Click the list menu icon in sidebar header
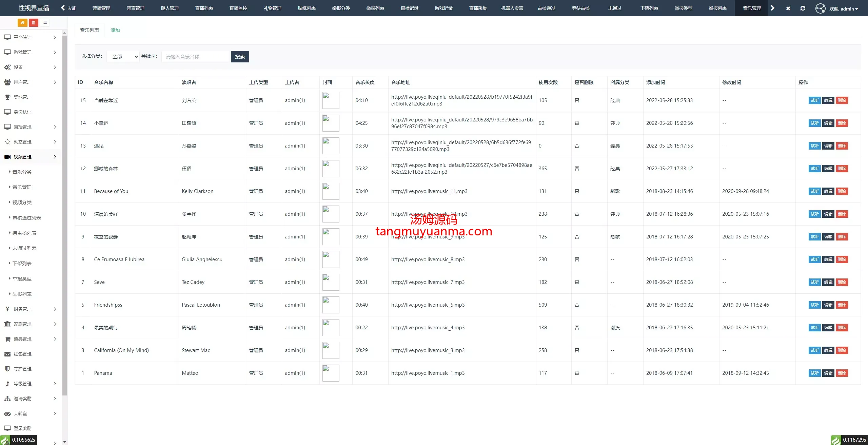The height and width of the screenshot is (445, 868). tap(45, 23)
